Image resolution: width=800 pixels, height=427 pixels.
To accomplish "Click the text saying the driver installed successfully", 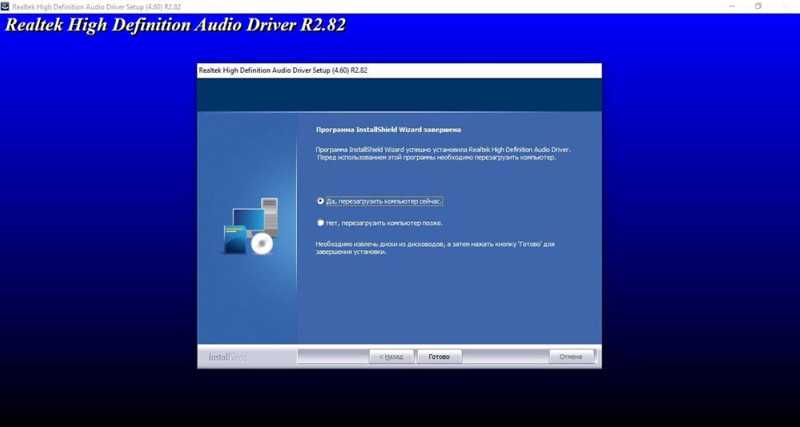I will pyautogui.click(x=443, y=154).
